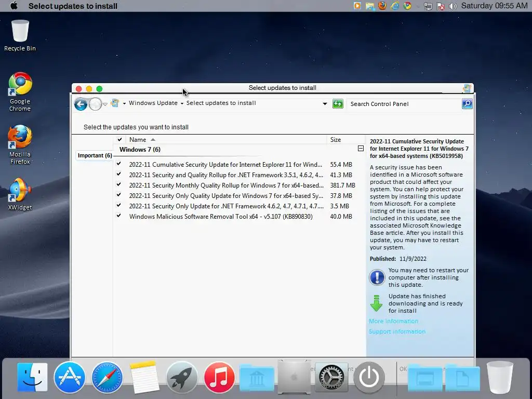Uncheck .NET Framework 3.5.1 rollup checkbox
Image resolution: width=532 pixels, height=399 pixels.
119,174
